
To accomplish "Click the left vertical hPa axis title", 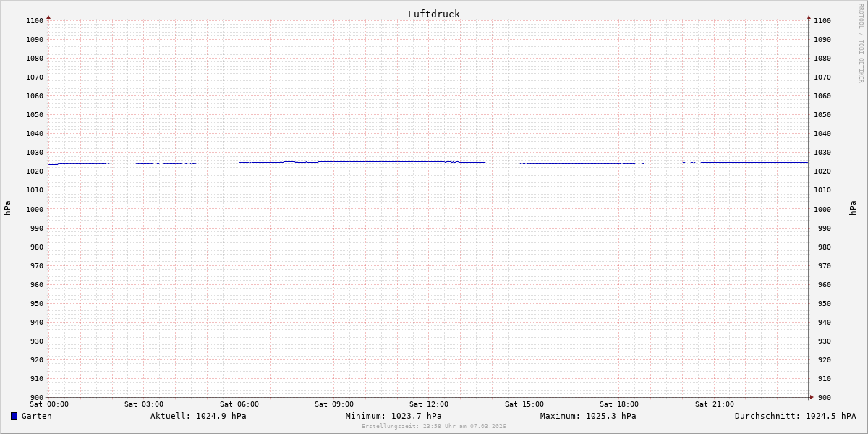I will [x=7, y=208].
